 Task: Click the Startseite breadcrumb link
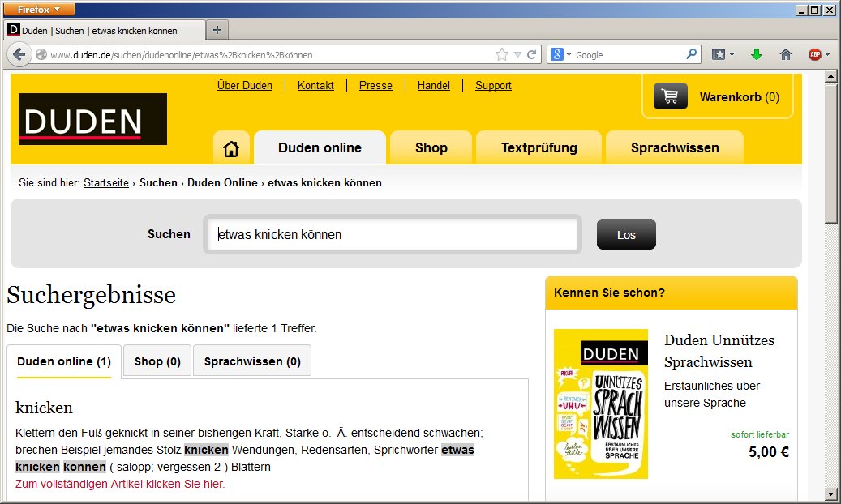[x=106, y=183]
